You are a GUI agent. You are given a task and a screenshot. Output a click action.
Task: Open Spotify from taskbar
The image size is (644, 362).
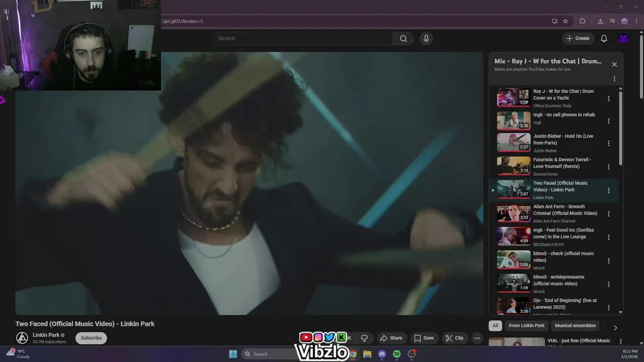click(x=396, y=354)
